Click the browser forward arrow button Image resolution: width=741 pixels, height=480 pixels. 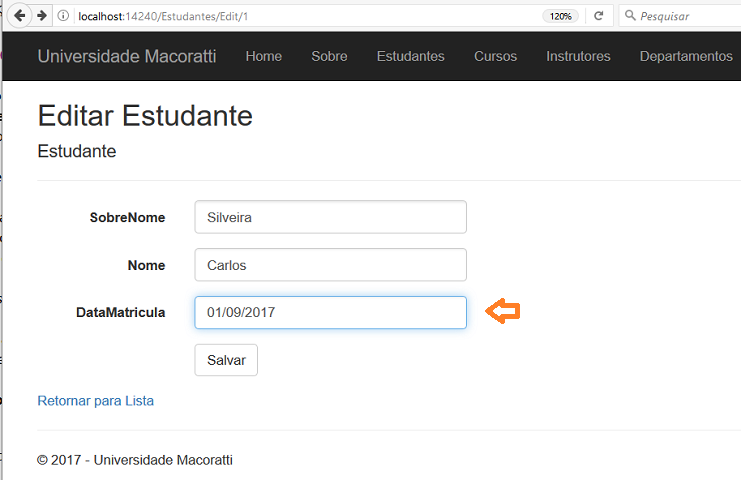pyautogui.click(x=42, y=16)
